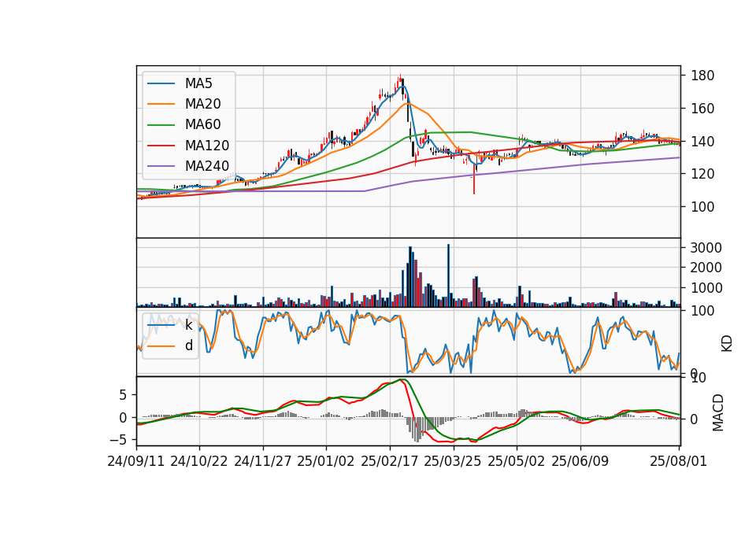Screen dimensions: 756x543
Task: Click the MA5 legend label
Action: 198,83
